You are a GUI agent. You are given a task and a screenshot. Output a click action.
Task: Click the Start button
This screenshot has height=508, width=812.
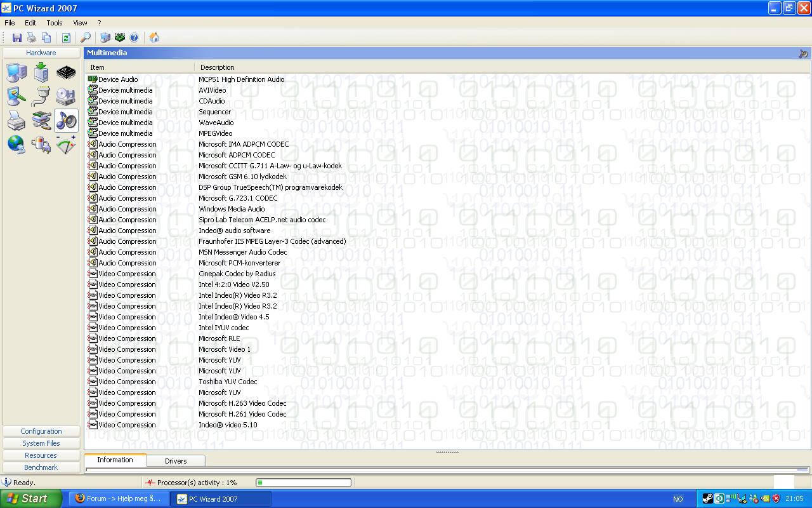point(31,498)
